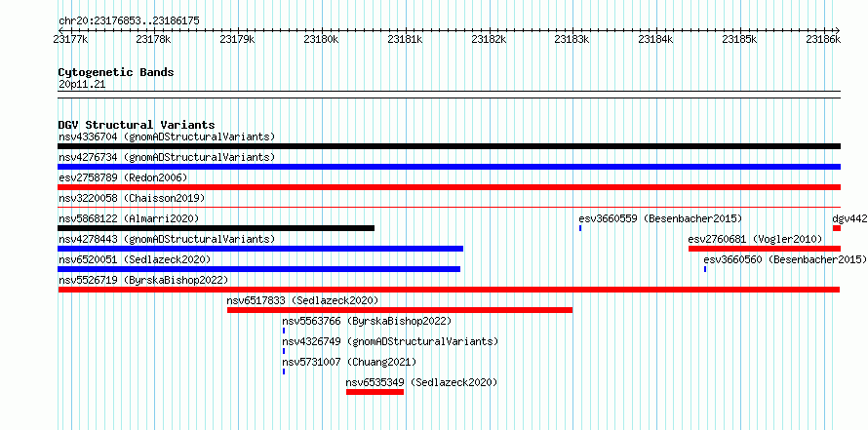Viewport: 868px width, 430px height.
Task: Click the blue bar under nsv4276734
Action: (x=449, y=167)
